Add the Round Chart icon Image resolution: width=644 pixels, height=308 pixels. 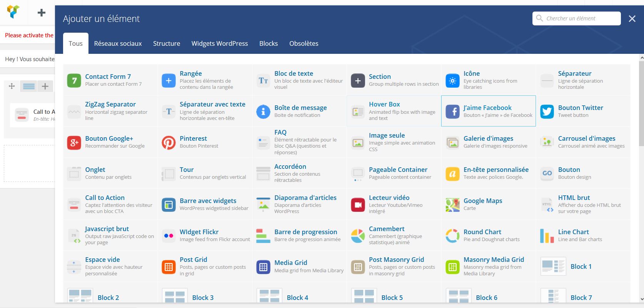(x=452, y=236)
